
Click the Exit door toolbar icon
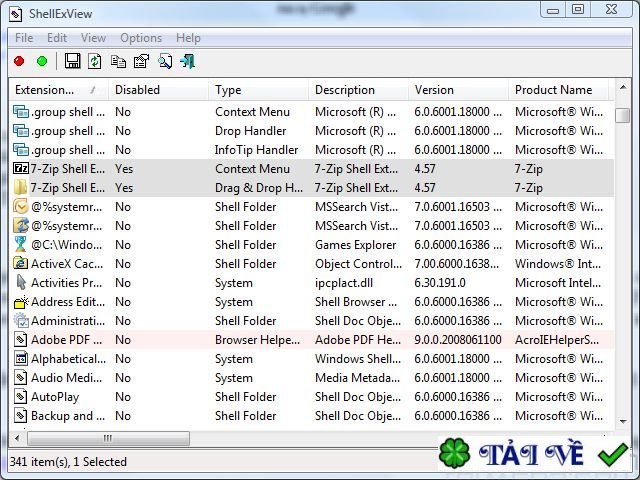(x=187, y=62)
